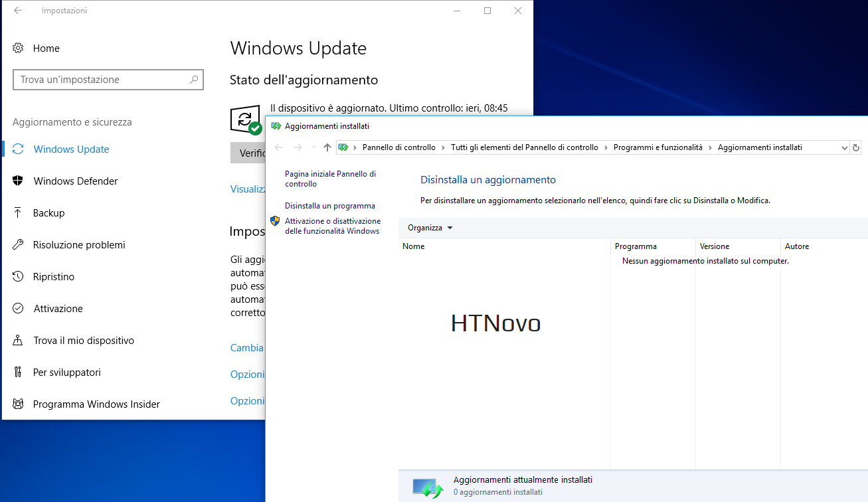Image resolution: width=868 pixels, height=502 pixels.
Task: Click the Visualizza link in Windows Update
Action: [248, 189]
